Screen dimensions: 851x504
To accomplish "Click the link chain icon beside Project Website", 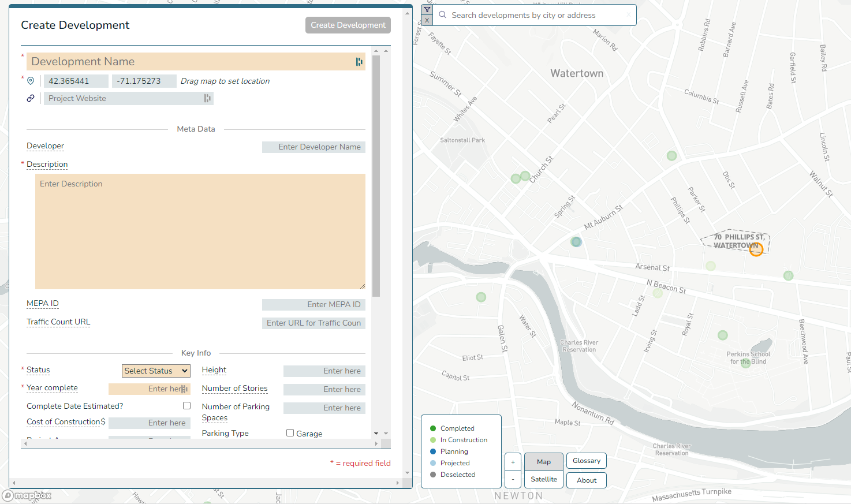I will pyautogui.click(x=31, y=98).
